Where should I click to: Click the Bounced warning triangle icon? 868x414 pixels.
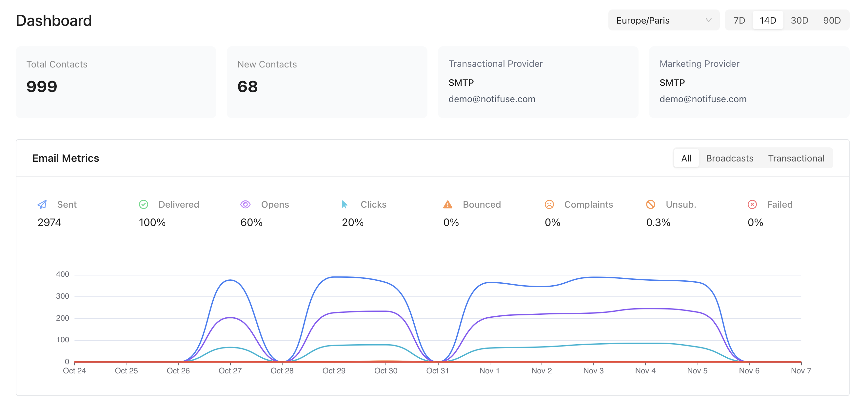pos(447,204)
